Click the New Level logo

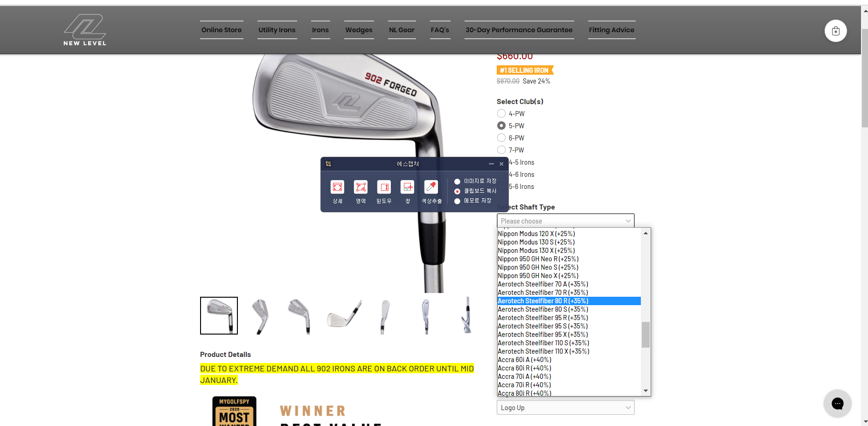pyautogui.click(x=85, y=30)
